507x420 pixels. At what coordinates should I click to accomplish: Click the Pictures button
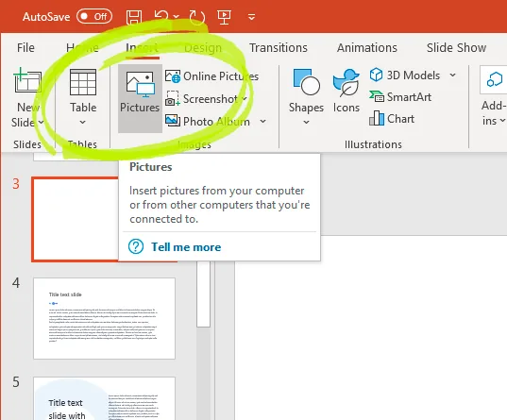click(140, 98)
